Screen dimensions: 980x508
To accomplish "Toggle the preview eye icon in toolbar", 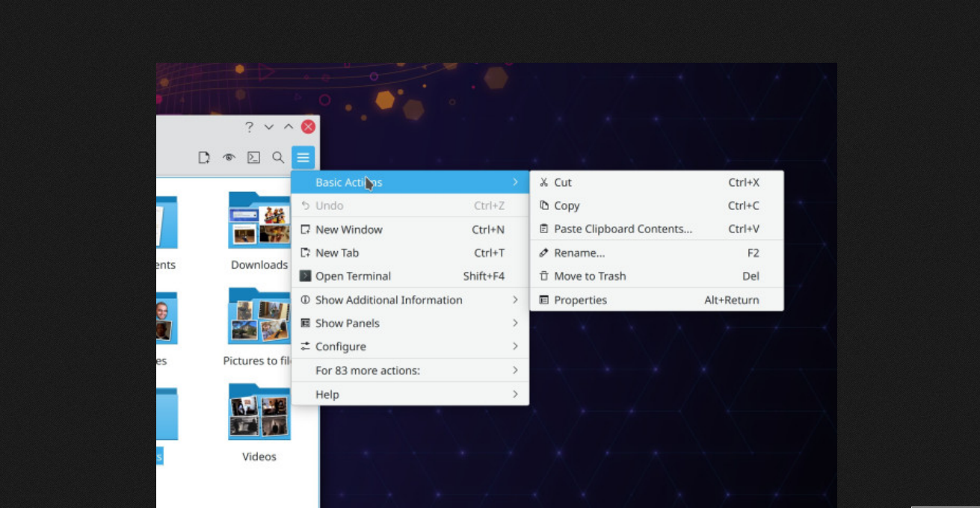I will [x=229, y=158].
